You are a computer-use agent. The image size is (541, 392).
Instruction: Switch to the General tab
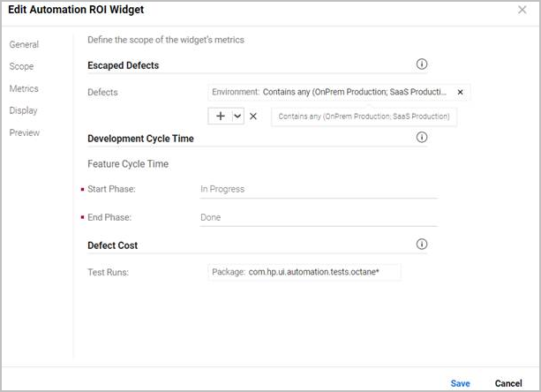[x=24, y=44]
